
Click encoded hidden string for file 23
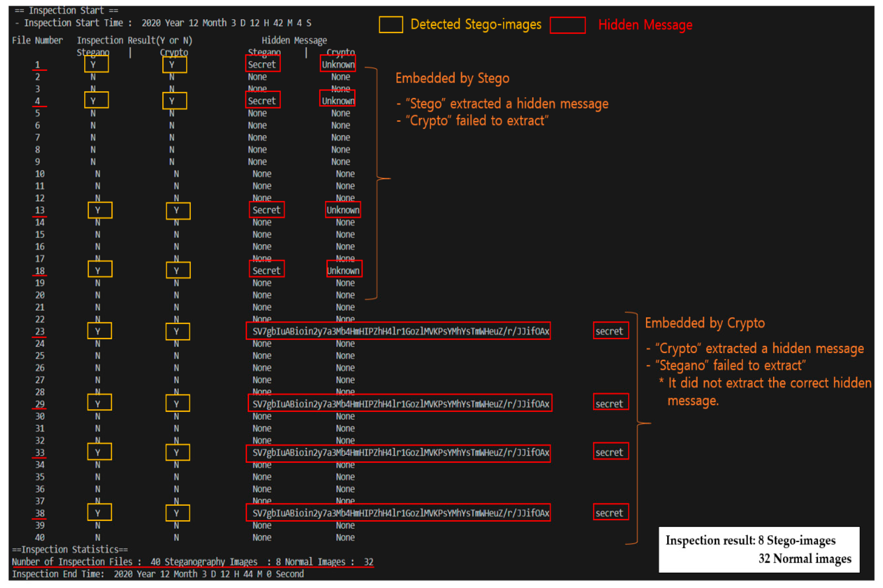[398, 331]
